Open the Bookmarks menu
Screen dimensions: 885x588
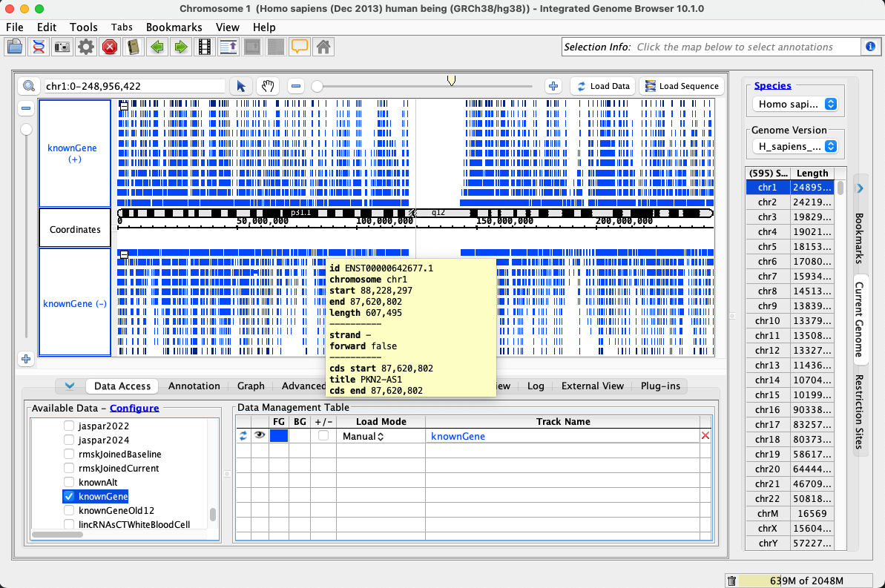[174, 27]
